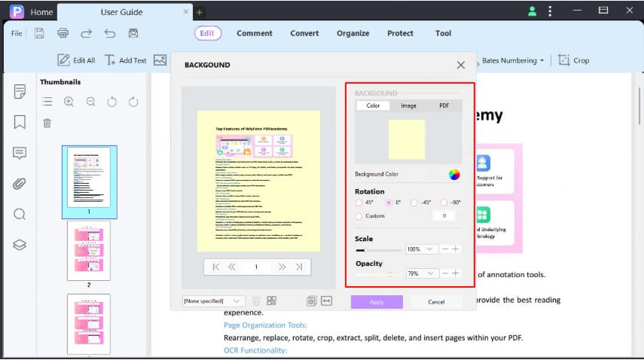Open the Scale 100% dropdown

coord(421,249)
